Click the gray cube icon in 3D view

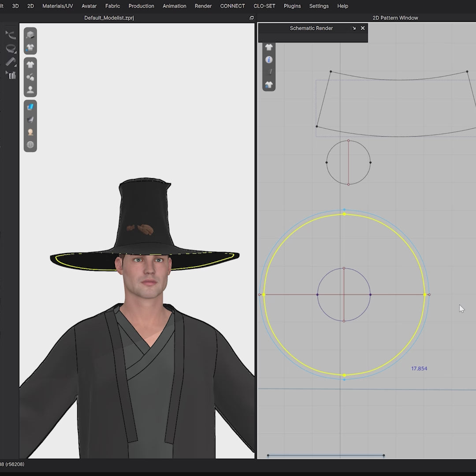click(x=30, y=35)
